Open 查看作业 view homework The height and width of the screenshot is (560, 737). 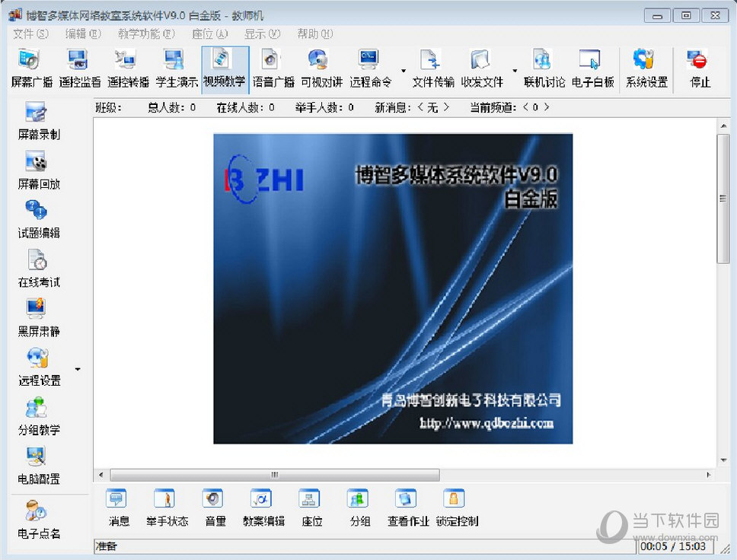coord(408,508)
